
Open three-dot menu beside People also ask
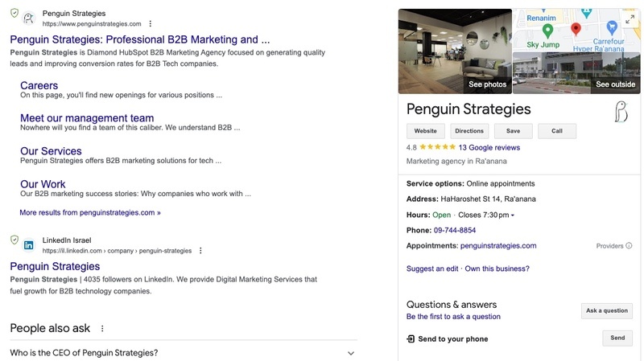click(x=102, y=328)
